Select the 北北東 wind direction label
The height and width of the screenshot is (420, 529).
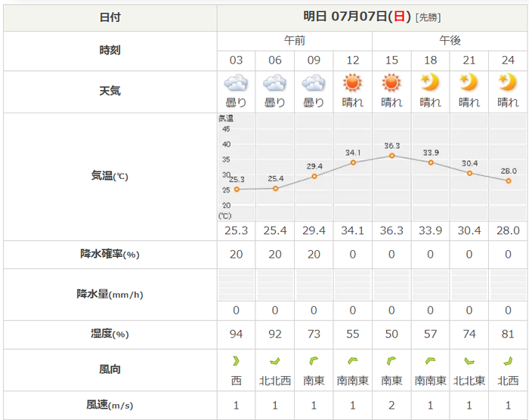(x=469, y=381)
